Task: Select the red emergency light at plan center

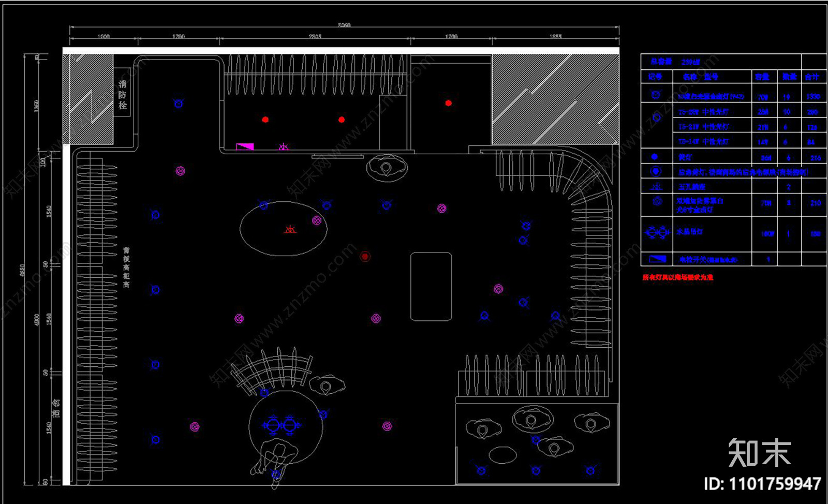Action: 365,256
